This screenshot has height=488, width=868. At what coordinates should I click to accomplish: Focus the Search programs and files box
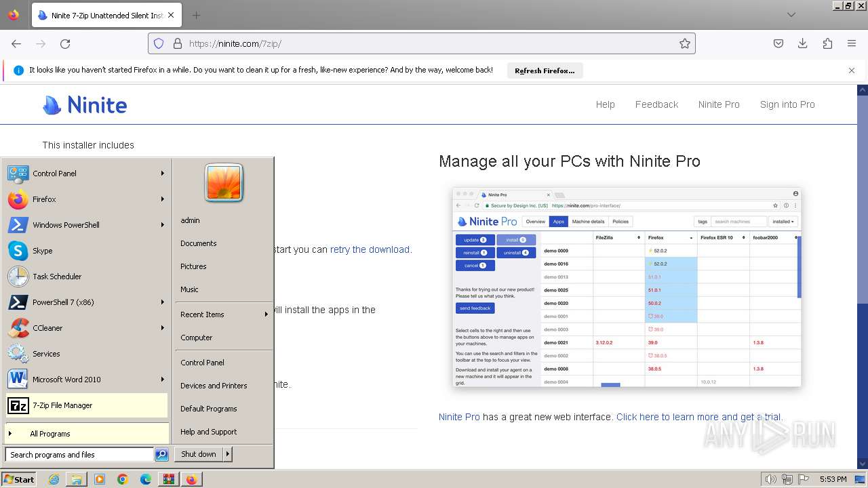(x=79, y=455)
